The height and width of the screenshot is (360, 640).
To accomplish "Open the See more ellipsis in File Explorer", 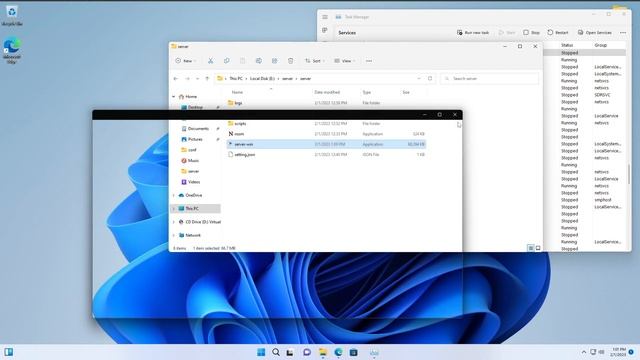I will point(369,61).
